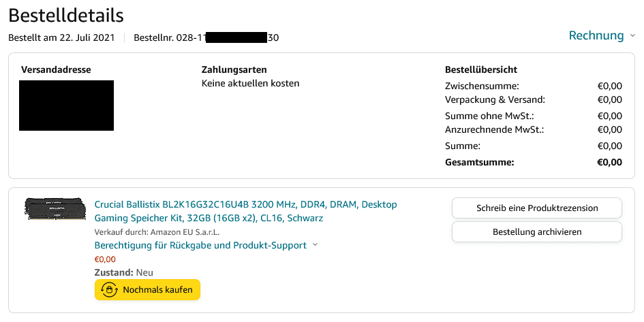644x322 pixels.
Task: Click the buy-again cart icon
Action: [109, 289]
